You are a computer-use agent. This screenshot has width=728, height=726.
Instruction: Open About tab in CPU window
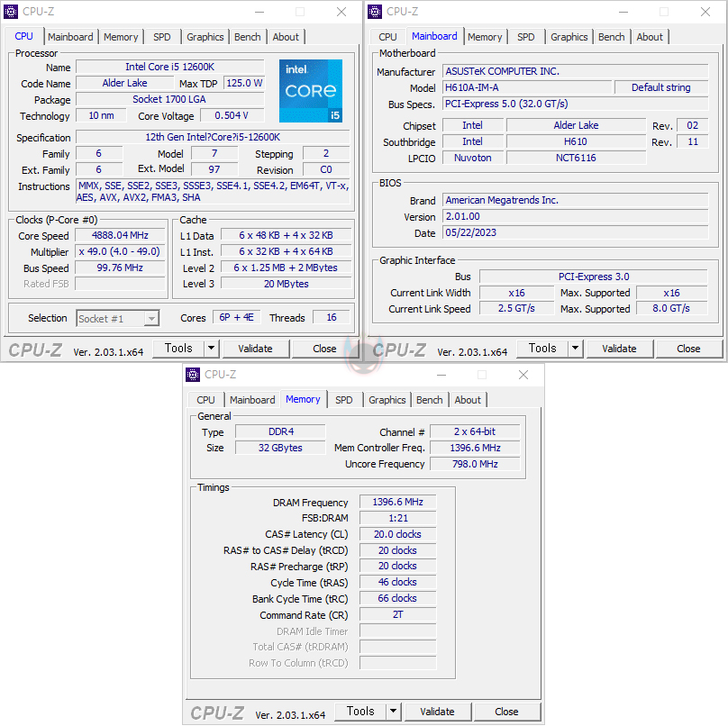[x=286, y=37]
